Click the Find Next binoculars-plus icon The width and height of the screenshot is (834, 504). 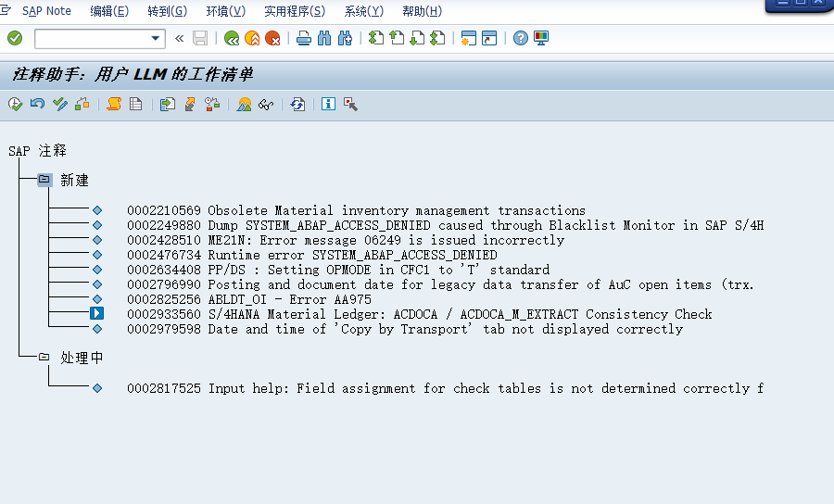click(345, 38)
